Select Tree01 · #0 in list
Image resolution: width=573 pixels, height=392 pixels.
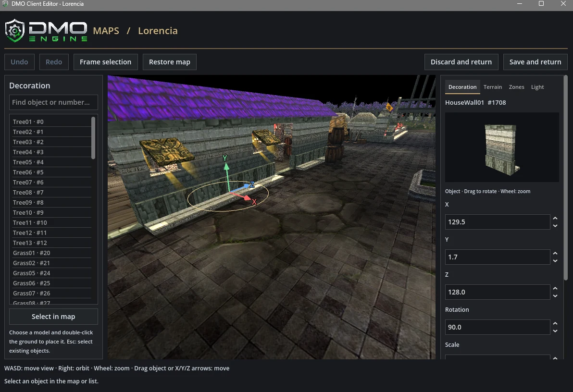tap(52, 122)
